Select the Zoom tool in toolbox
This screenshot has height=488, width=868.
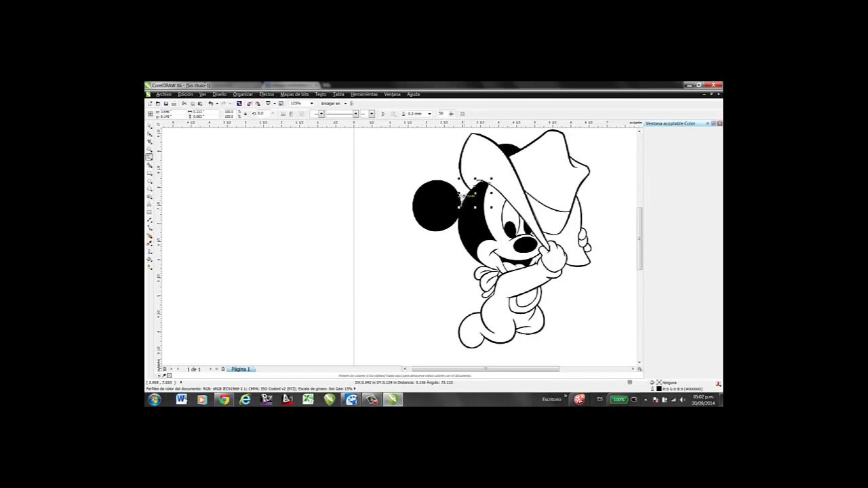point(150,149)
